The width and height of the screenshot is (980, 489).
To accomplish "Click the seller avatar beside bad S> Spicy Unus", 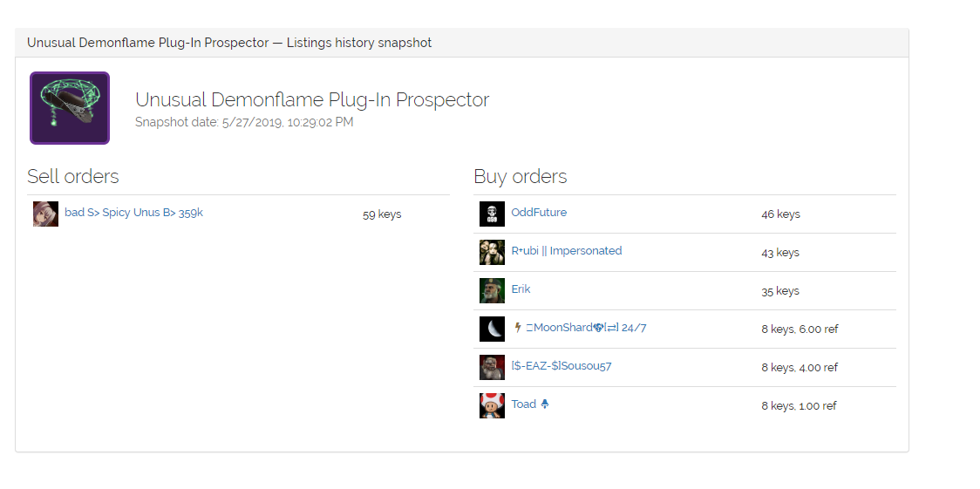I will pos(45,214).
